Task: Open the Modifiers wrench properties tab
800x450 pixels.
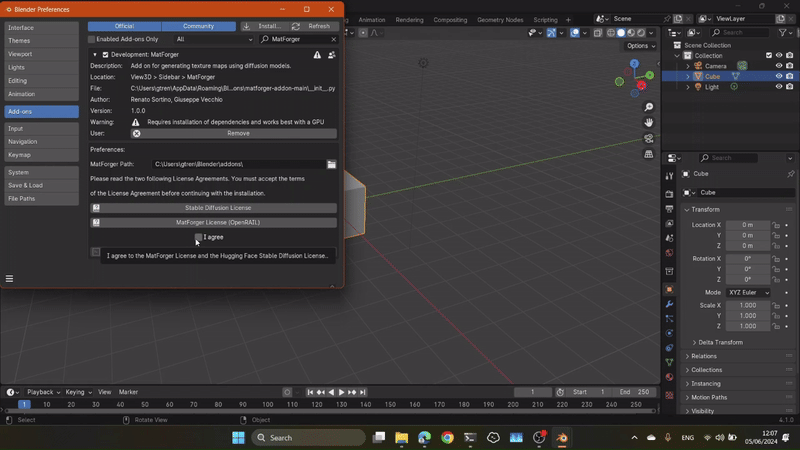Action: point(669,304)
